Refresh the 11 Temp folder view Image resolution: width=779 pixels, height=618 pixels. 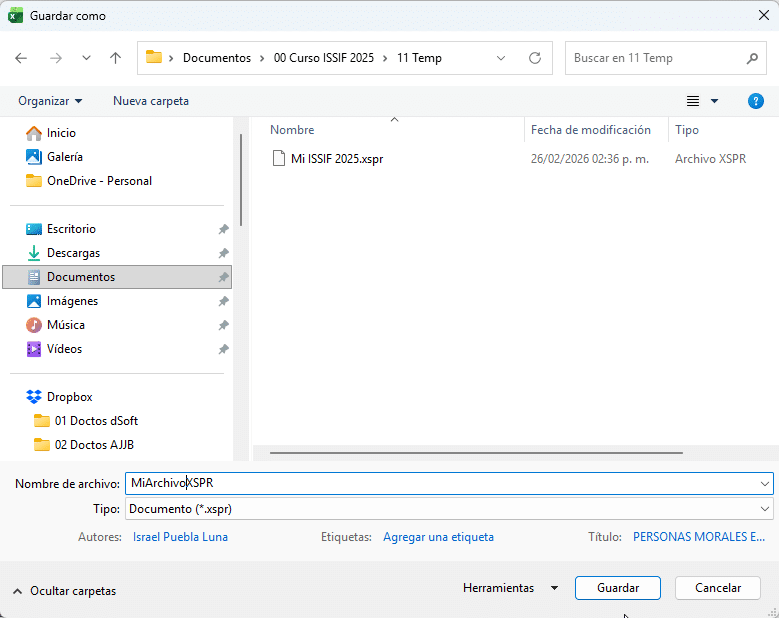coord(535,58)
